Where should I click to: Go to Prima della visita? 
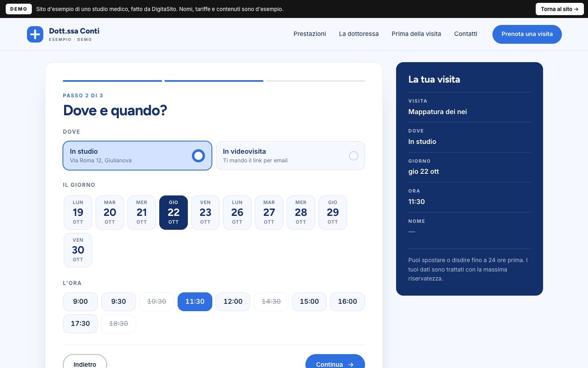[416, 34]
